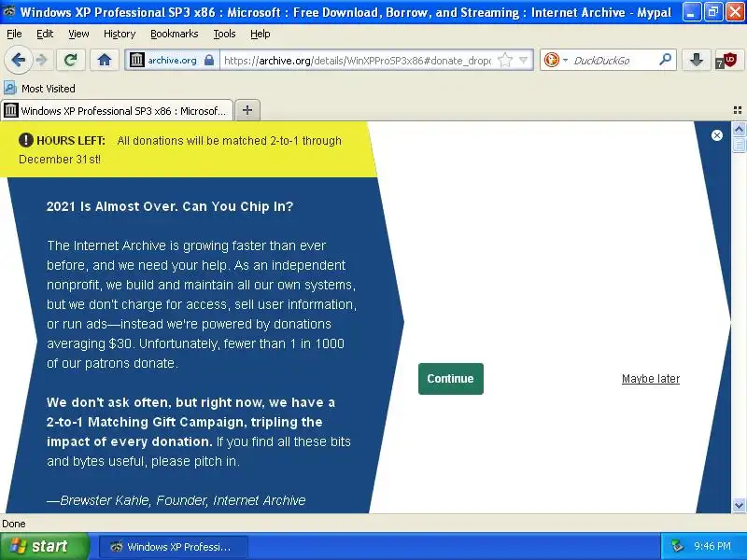747x560 pixels.
Task: Open the home page icon
Action: [x=105, y=60]
